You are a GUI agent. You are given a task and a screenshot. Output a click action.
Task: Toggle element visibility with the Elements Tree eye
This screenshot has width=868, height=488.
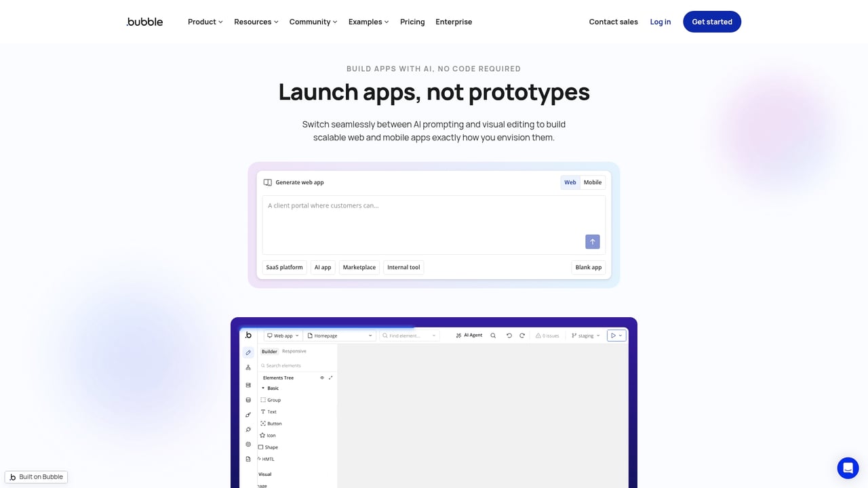[x=322, y=378]
